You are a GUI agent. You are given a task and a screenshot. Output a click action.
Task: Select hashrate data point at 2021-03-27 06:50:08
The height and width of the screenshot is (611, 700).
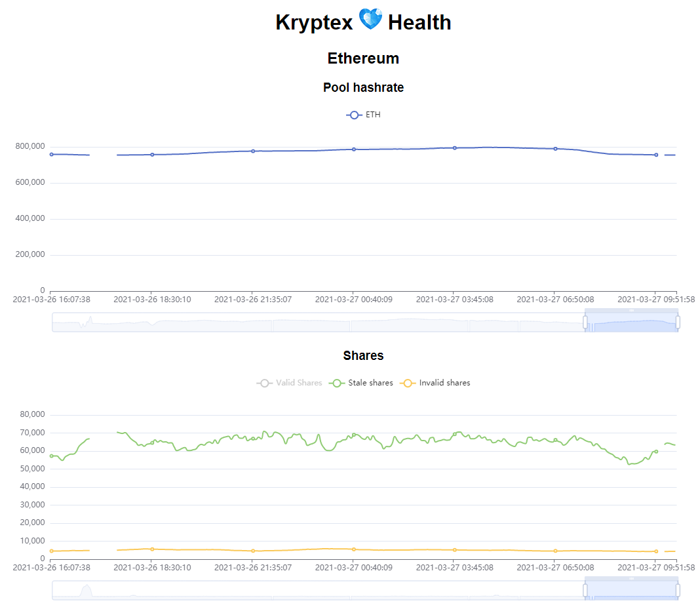[555, 149]
